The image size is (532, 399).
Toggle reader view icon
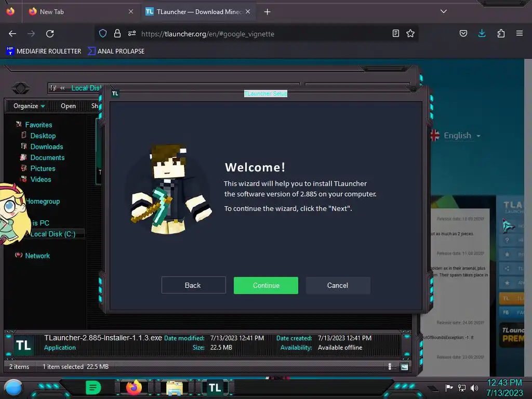395,33
